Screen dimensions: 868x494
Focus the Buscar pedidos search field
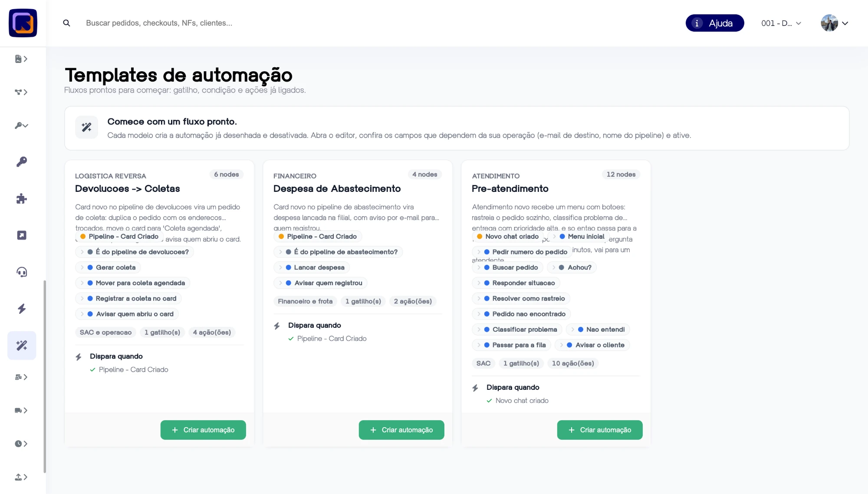tap(159, 23)
